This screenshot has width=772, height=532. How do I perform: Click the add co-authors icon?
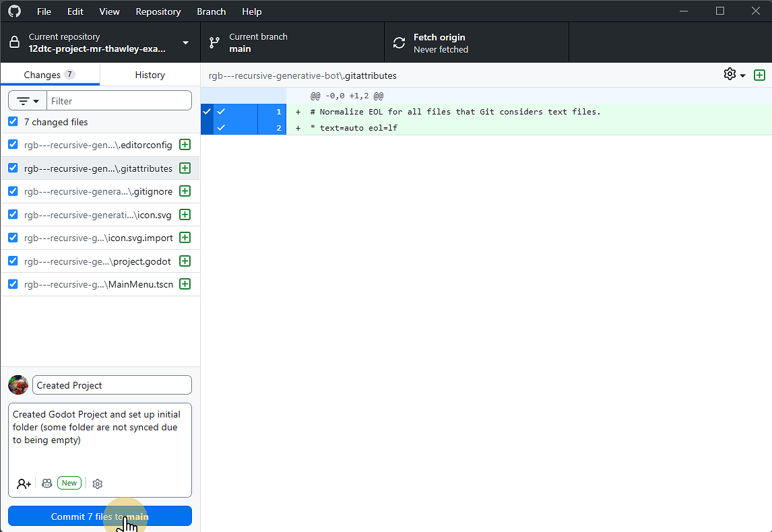click(24, 484)
